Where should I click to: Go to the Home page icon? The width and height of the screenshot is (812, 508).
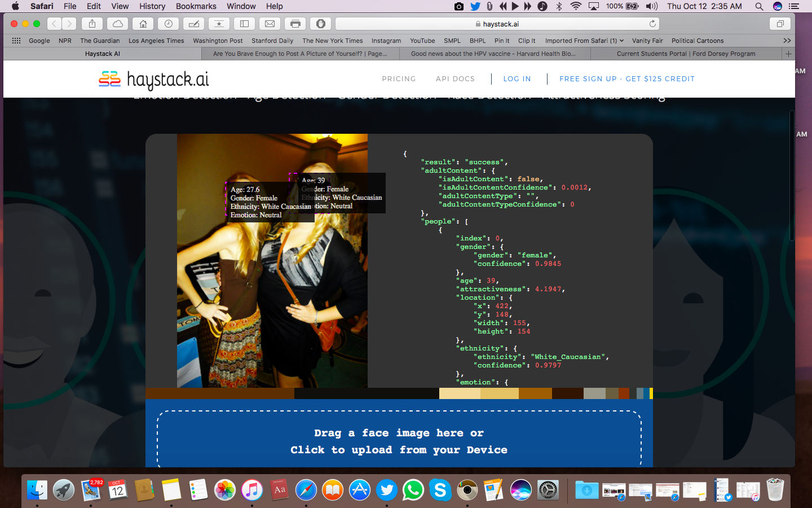pyautogui.click(x=143, y=24)
